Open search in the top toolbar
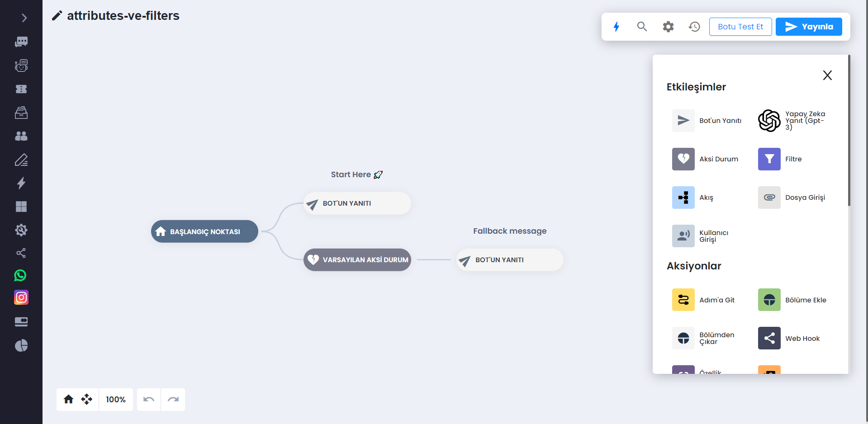The image size is (868, 424). (642, 27)
